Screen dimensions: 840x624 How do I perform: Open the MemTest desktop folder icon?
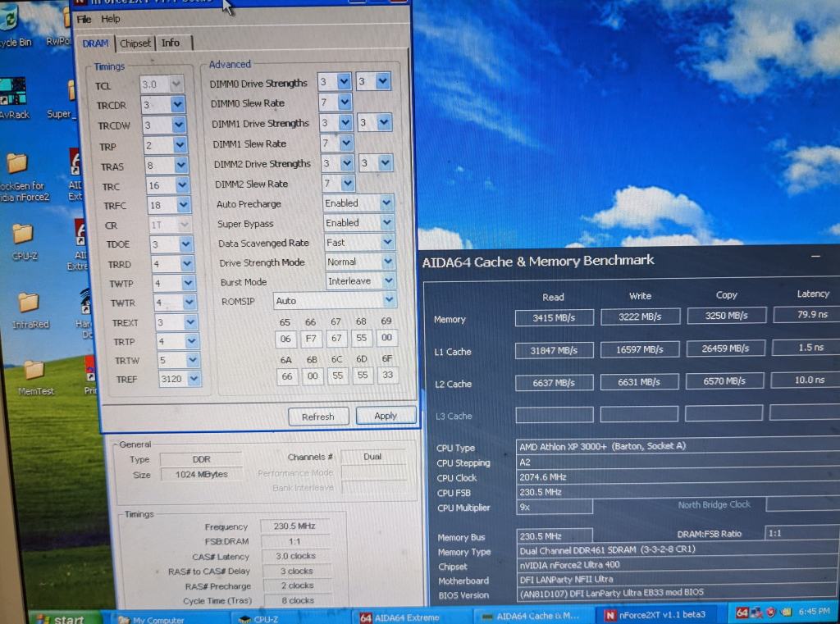coord(34,378)
